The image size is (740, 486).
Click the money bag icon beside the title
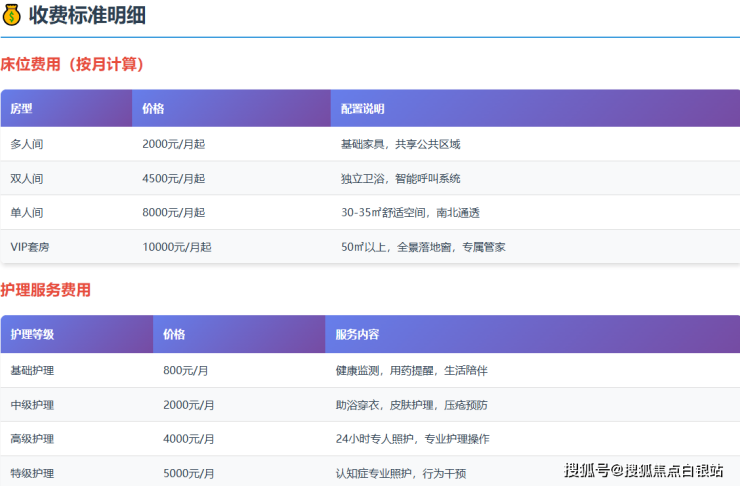point(12,17)
